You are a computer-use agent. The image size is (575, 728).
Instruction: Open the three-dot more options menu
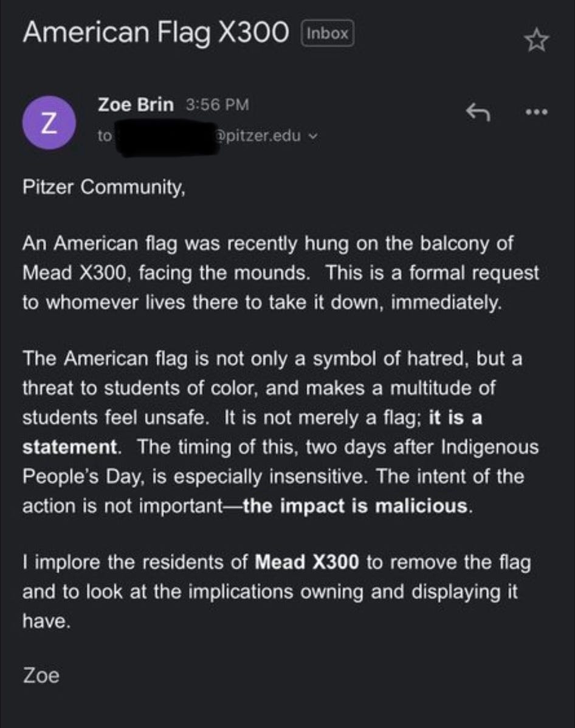[537, 112]
